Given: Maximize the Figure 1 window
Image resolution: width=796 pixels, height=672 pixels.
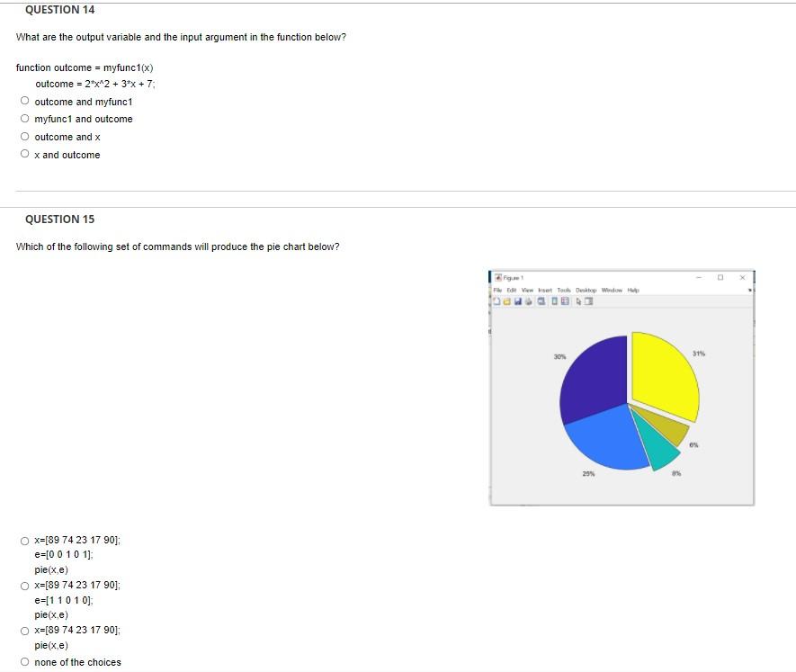Looking at the screenshot, I should (x=720, y=277).
